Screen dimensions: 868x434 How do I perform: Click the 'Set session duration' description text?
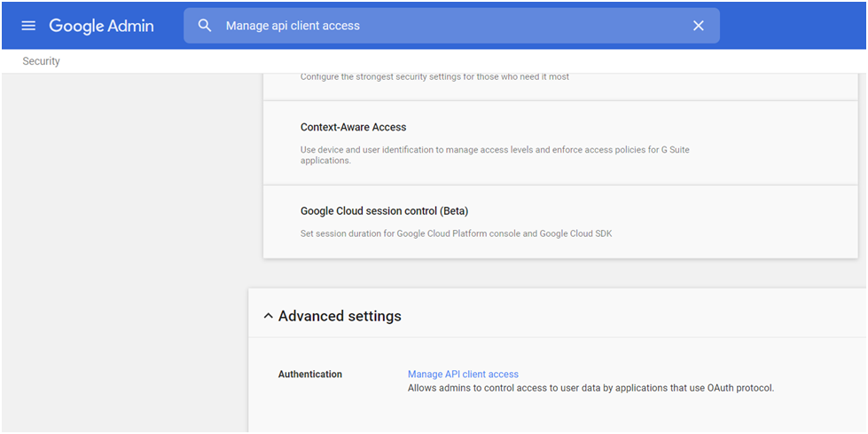tap(456, 233)
